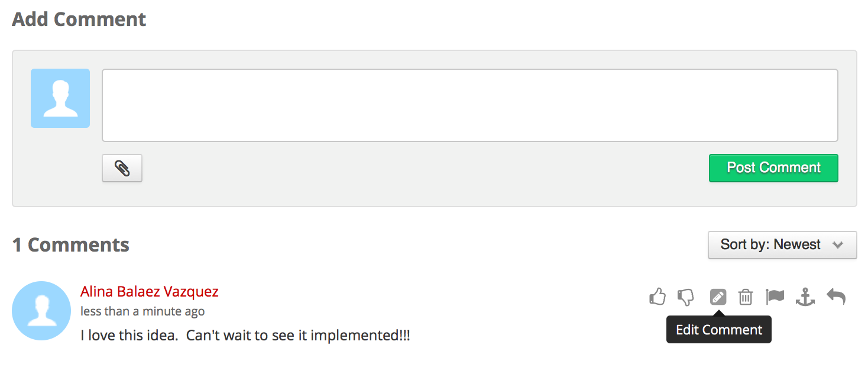Image resolution: width=868 pixels, height=367 pixels.
Task: Click the "I love this idea" comment text
Action: pyautogui.click(x=245, y=336)
